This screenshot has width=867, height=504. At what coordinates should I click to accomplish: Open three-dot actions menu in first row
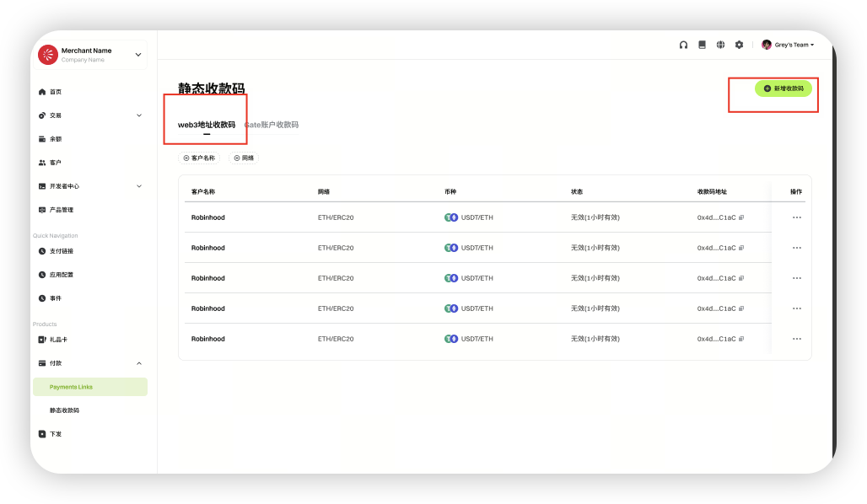(x=796, y=217)
